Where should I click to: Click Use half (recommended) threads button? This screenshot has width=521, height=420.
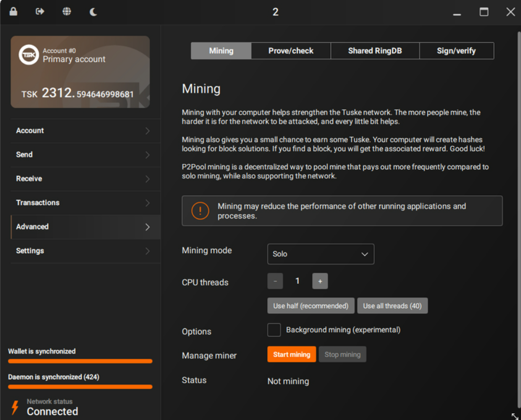[x=311, y=306]
